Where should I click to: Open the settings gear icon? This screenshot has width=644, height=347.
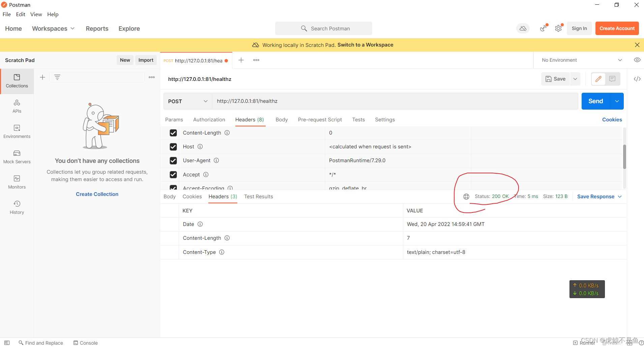tap(558, 29)
